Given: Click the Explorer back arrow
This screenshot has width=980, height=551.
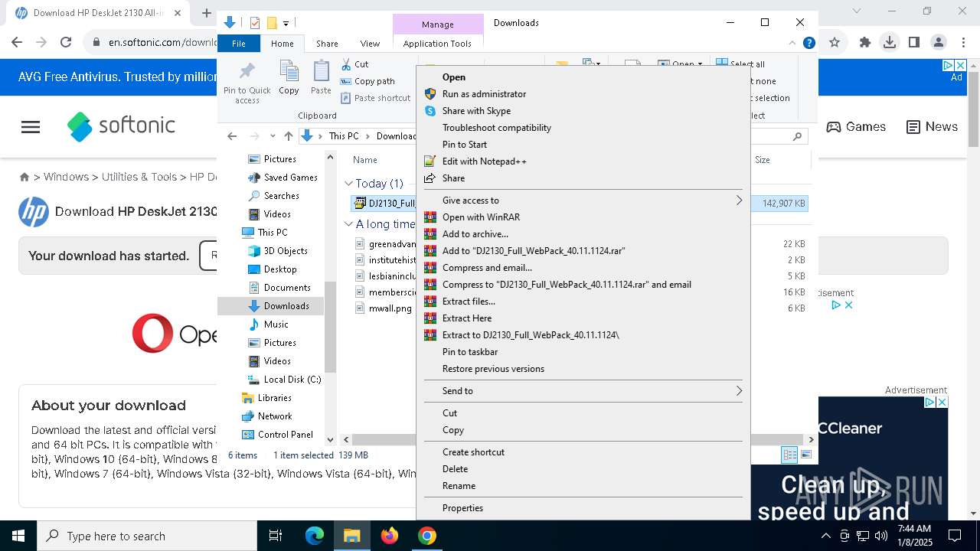Looking at the screenshot, I should [x=232, y=136].
